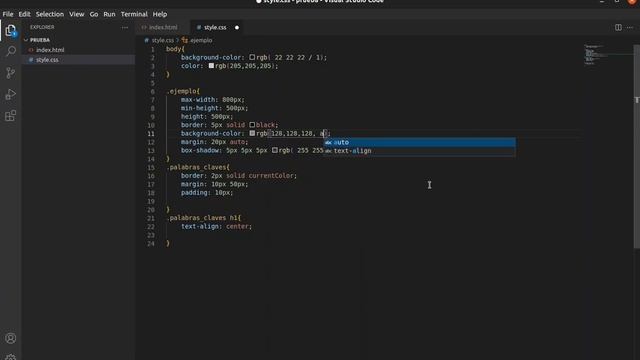
Task: Click the box-shadow color swatch
Action: click(275, 150)
